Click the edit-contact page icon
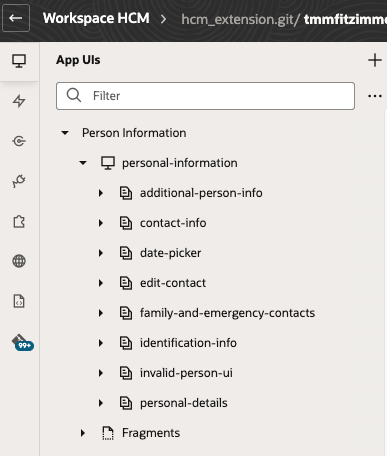Screen dimensions: 387x456 coord(126,283)
